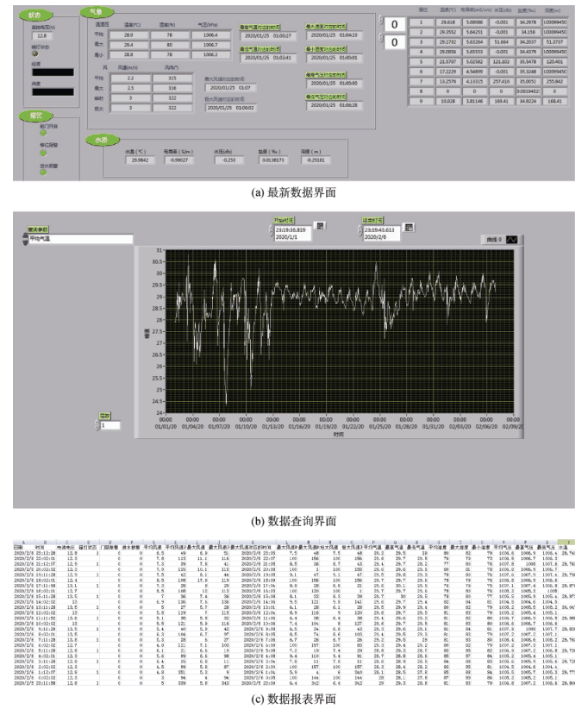Open the end time calendar picker icon
Viewport: 588px width, 709px height.
412,226
